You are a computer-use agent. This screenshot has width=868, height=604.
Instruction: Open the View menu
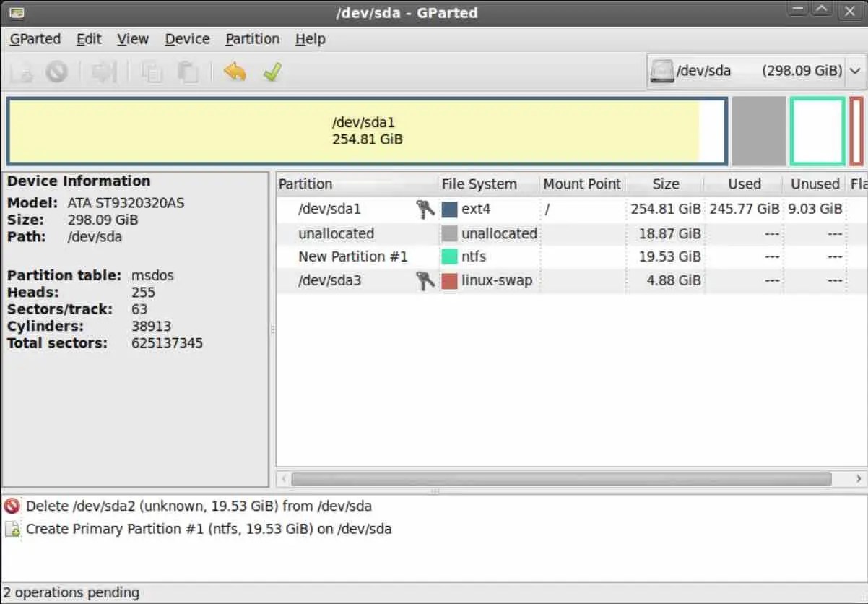tap(133, 38)
